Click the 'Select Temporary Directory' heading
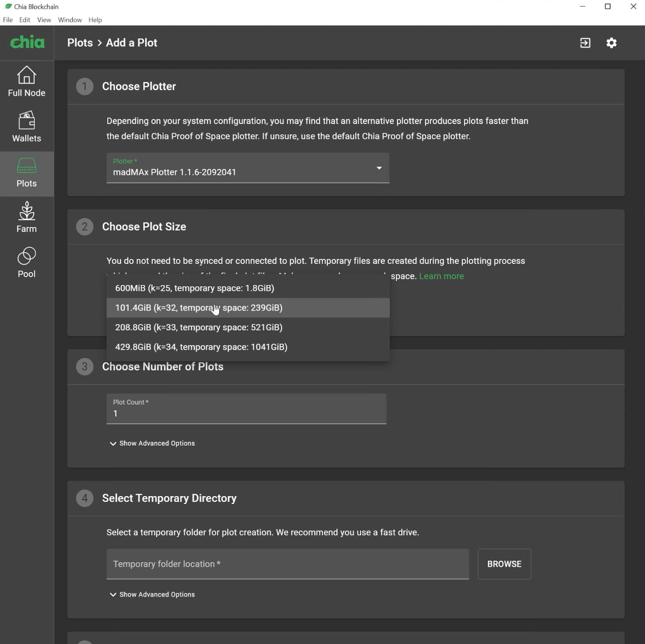This screenshot has width=645, height=644. tap(169, 498)
